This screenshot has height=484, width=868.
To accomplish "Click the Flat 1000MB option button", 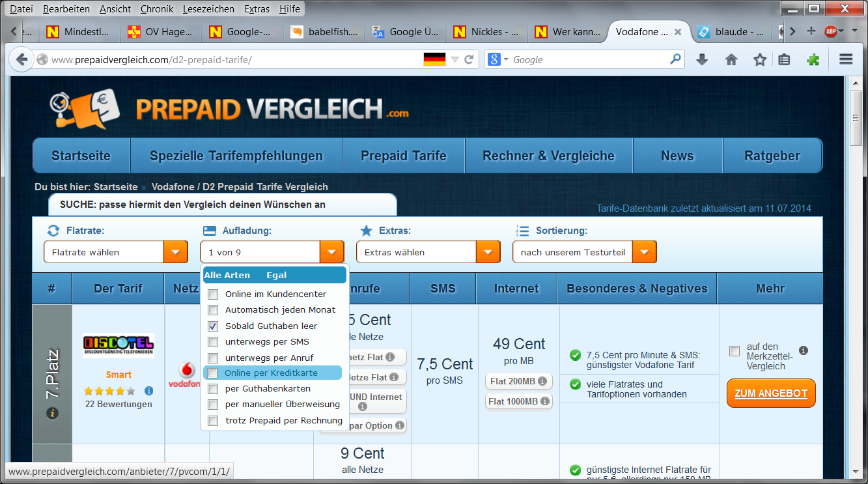I will point(518,401).
